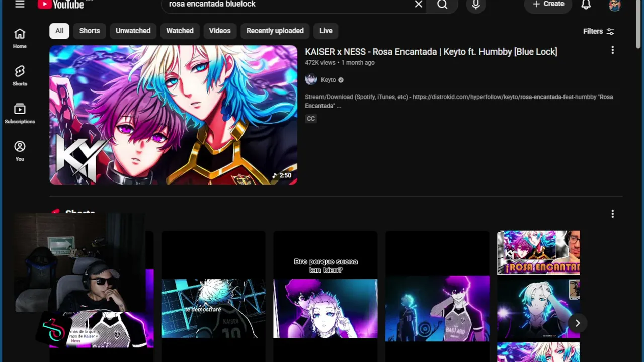Screen dimensions: 644x362
Task: Open 'Bro porque suena tan bien?' short
Action: (326, 296)
